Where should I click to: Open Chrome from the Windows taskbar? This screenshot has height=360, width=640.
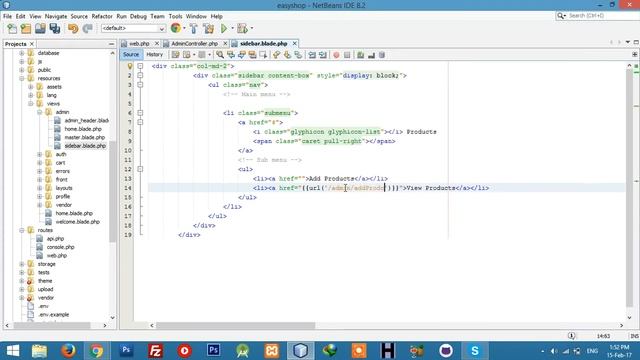97,351
